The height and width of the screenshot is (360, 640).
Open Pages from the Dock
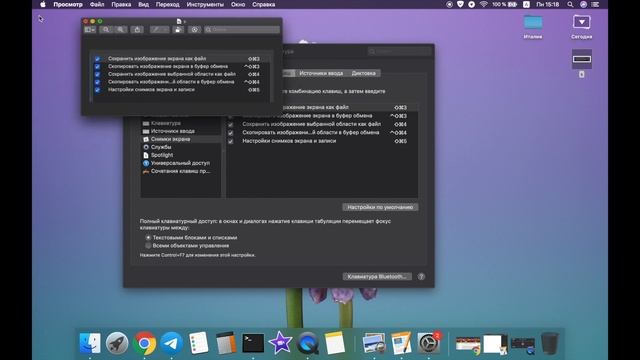[401, 343]
